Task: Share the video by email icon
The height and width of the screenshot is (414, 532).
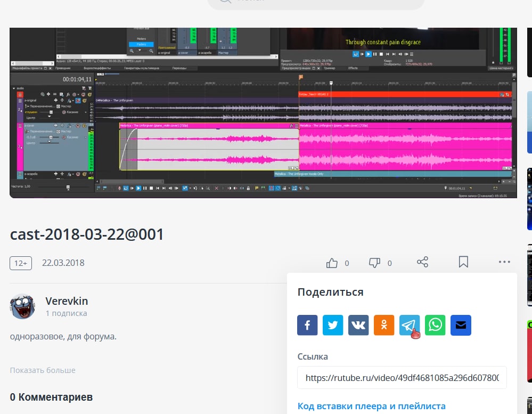Action: (461, 325)
